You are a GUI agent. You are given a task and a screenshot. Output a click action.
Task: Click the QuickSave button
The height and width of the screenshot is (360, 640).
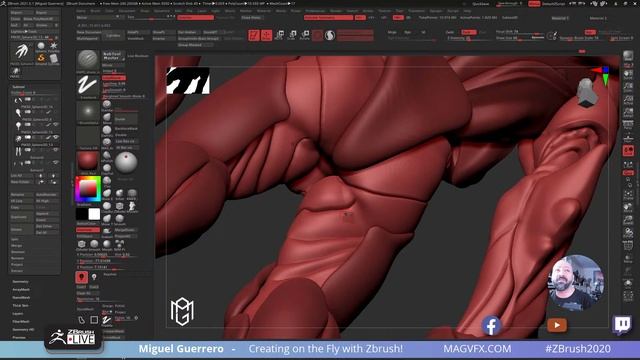point(480,4)
